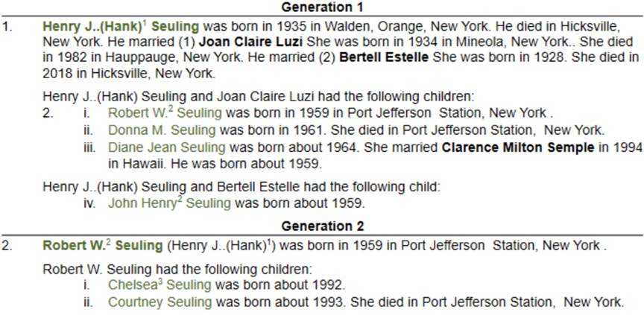The height and width of the screenshot is (315, 644).
Task: Open the John Henry Seuling link
Action: point(169,203)
